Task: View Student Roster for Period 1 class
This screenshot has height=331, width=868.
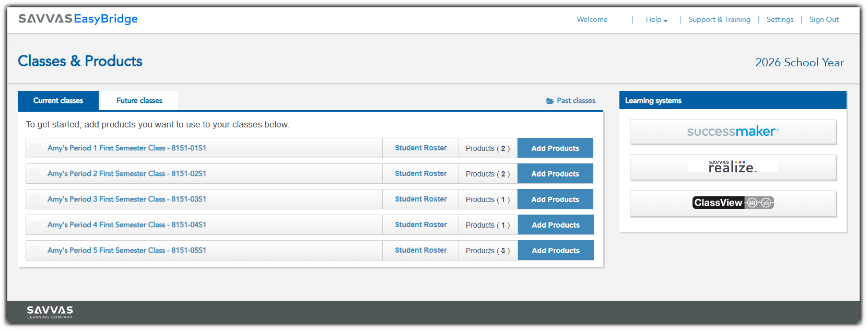Action: click(421, 148)
